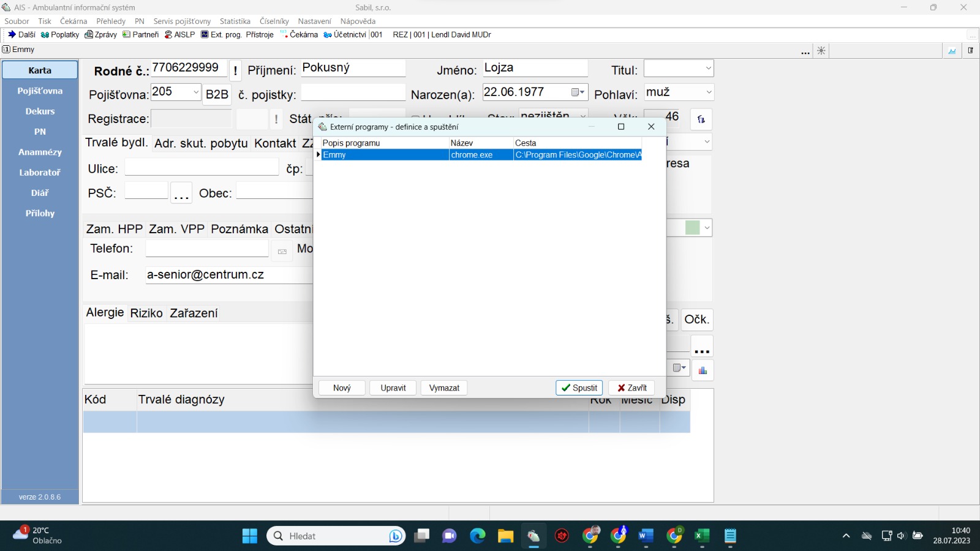Open Ext. prog. from the toolbar

[x=221, y=35]
